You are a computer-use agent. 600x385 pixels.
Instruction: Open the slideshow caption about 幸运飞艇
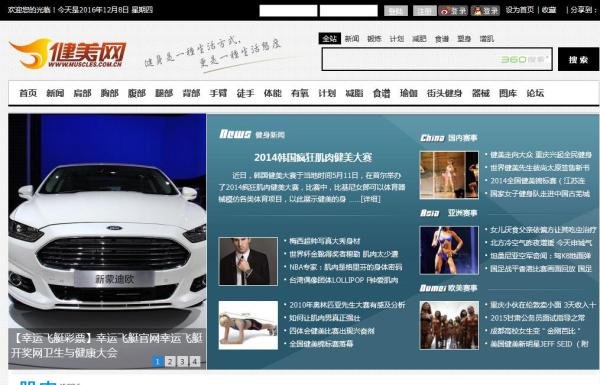[x=107, y=346]
